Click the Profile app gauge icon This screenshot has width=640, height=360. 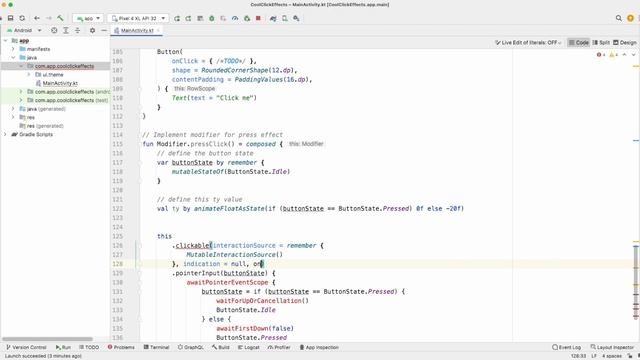click(235, 18)
